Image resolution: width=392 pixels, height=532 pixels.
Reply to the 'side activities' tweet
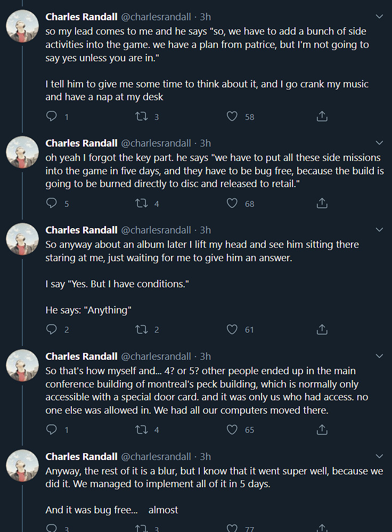pyautogui.click(x=52, y=116)
